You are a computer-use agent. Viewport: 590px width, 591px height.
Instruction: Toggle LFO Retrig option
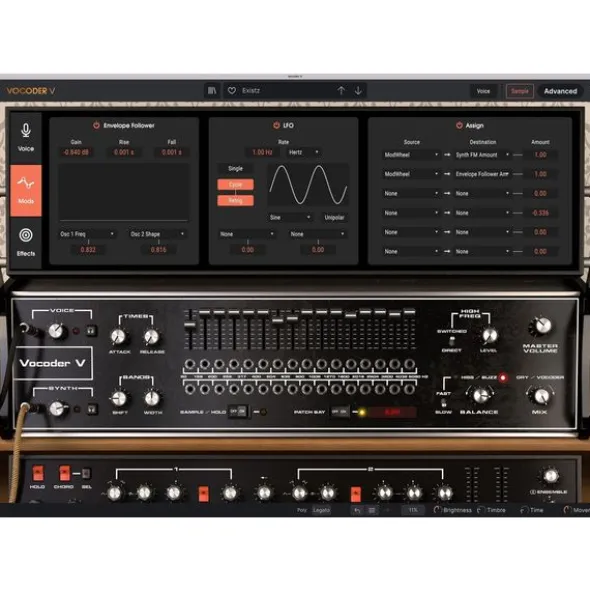click(235, 201)
